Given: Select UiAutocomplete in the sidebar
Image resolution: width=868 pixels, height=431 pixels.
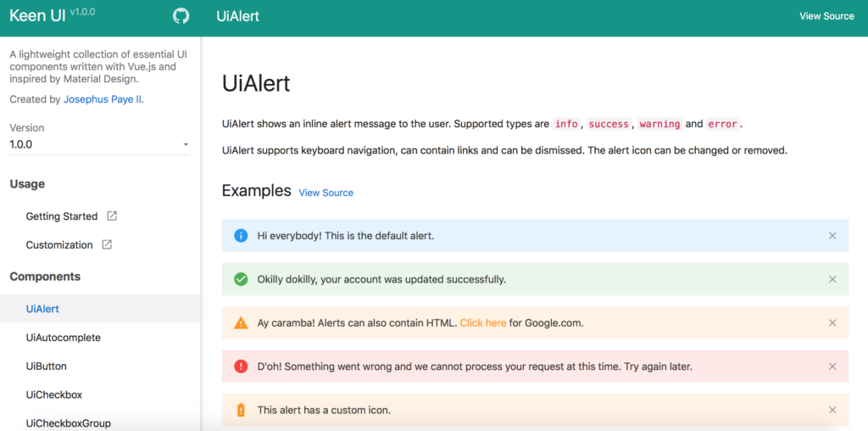Looking at the screenshot, I should pos(64,338).
